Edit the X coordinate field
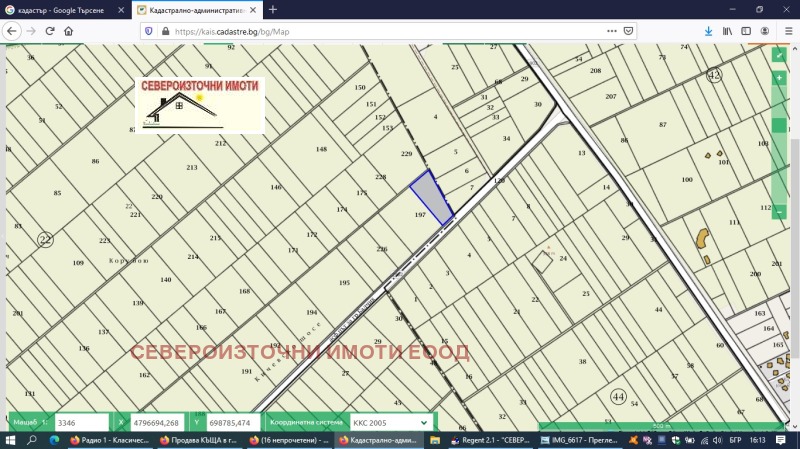Image resolution: width=800 pixels, height=449 pixels. point(157,422)
